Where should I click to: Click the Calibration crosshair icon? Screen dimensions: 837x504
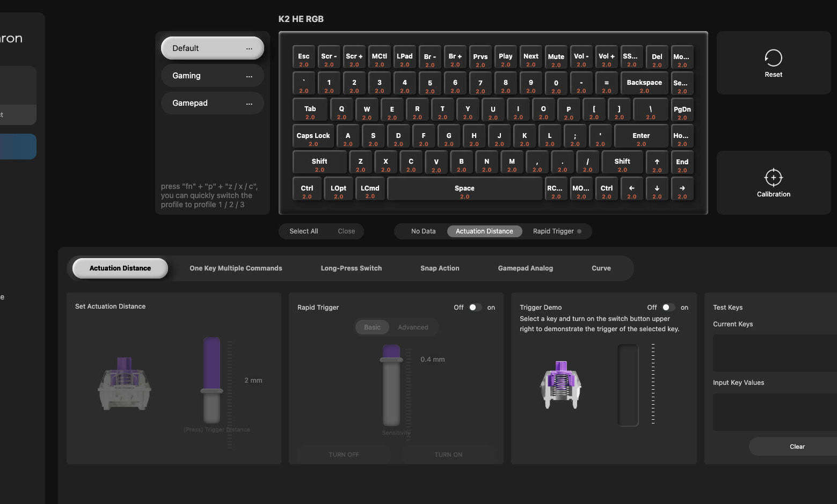pos(773,177)
